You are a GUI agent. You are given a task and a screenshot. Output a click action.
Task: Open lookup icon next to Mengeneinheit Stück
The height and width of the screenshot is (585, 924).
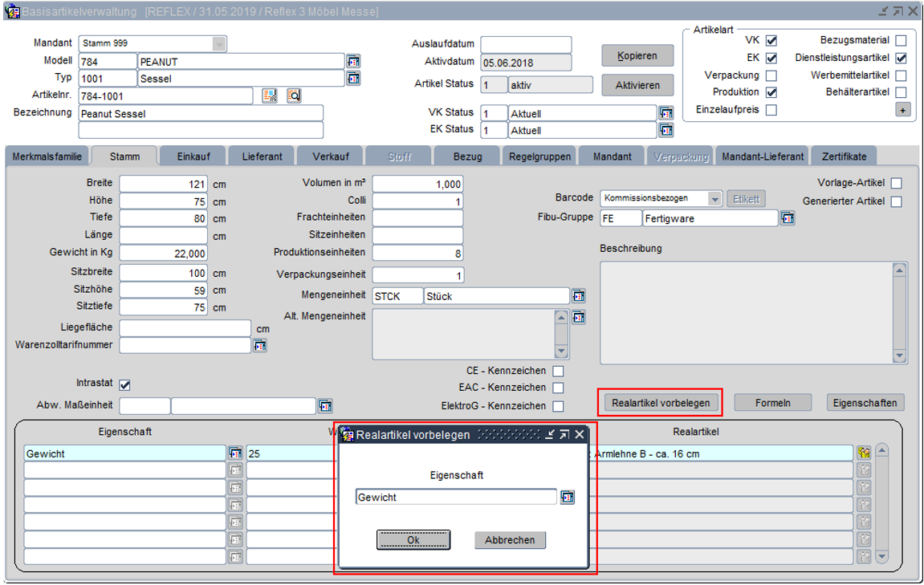tap(578, 296)
